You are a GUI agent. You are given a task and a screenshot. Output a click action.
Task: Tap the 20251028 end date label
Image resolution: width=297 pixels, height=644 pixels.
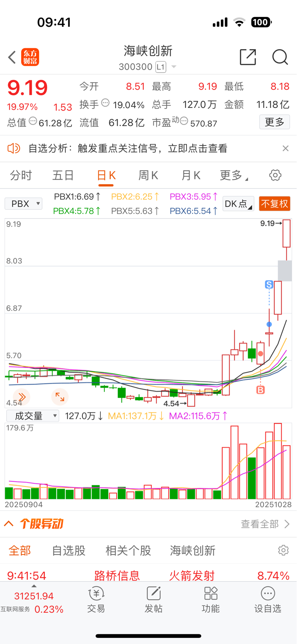pos(273,504)
